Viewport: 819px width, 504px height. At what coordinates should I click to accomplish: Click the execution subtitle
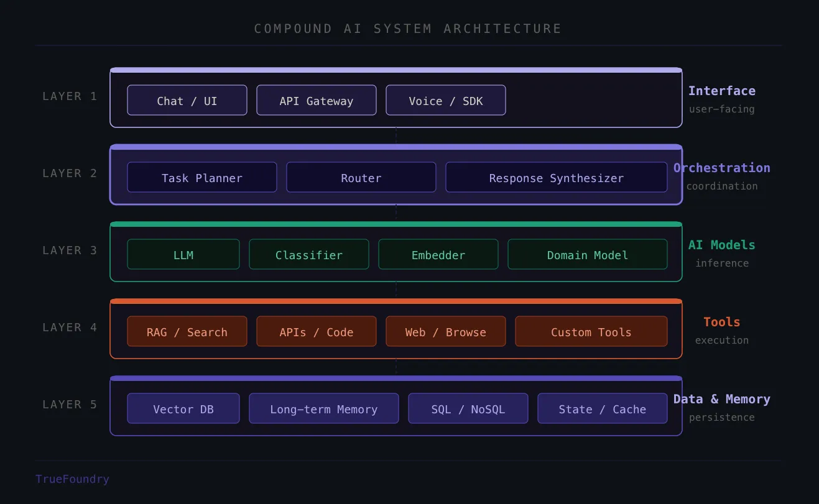click(x=722, y=340)
